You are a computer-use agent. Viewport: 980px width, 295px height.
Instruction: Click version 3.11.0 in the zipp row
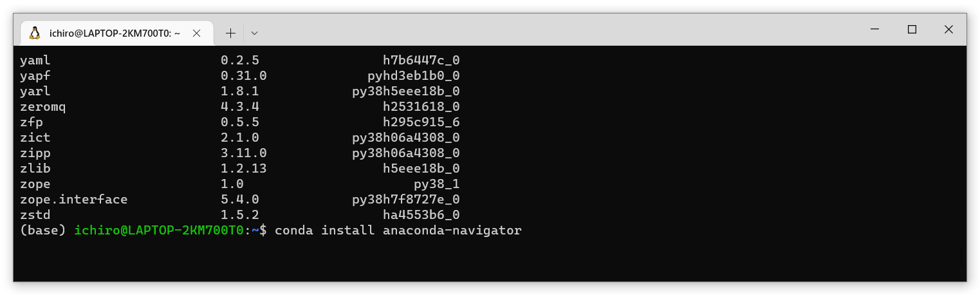click(243, 153)
